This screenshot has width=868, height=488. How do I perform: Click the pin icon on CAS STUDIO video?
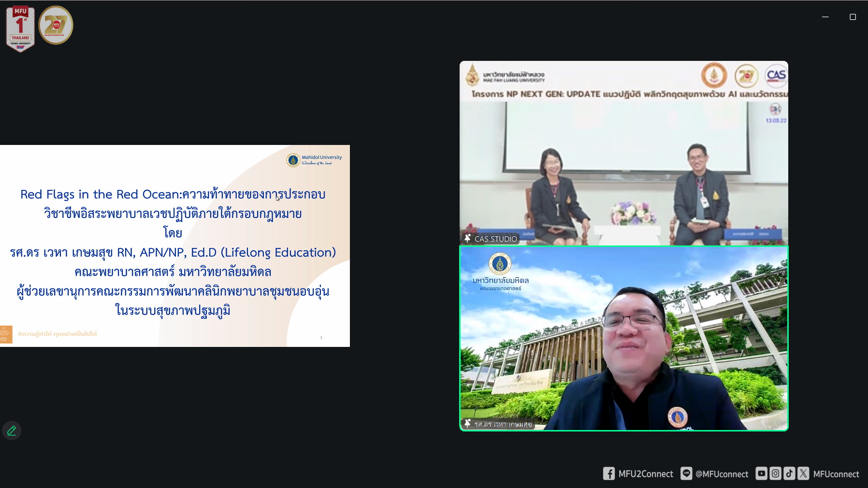tap(467, 238)
